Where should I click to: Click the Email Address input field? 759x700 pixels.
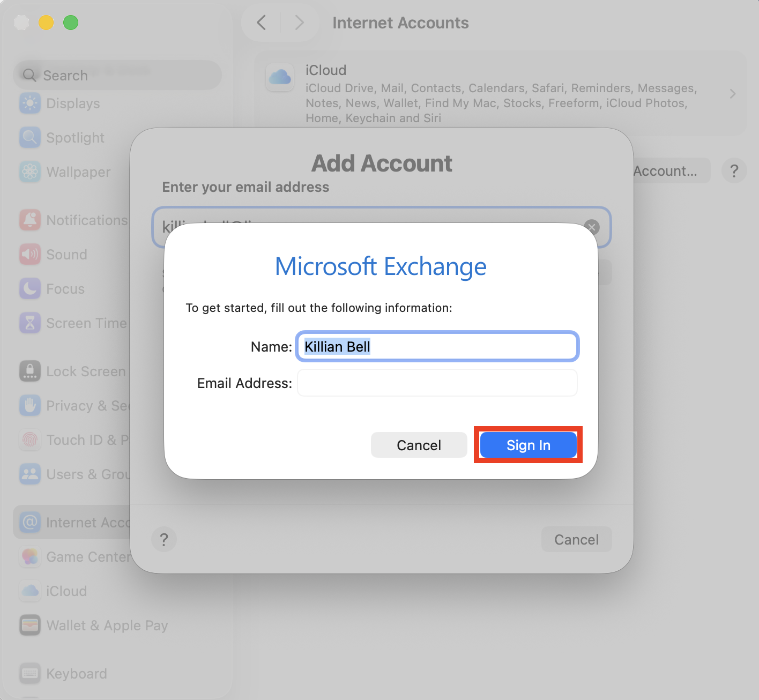(x=437, y=383)
